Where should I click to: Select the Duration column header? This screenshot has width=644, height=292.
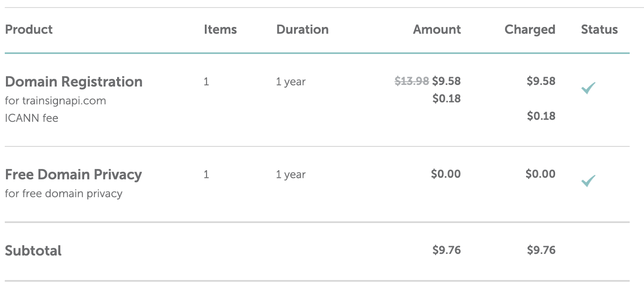[x=302, y=29]
